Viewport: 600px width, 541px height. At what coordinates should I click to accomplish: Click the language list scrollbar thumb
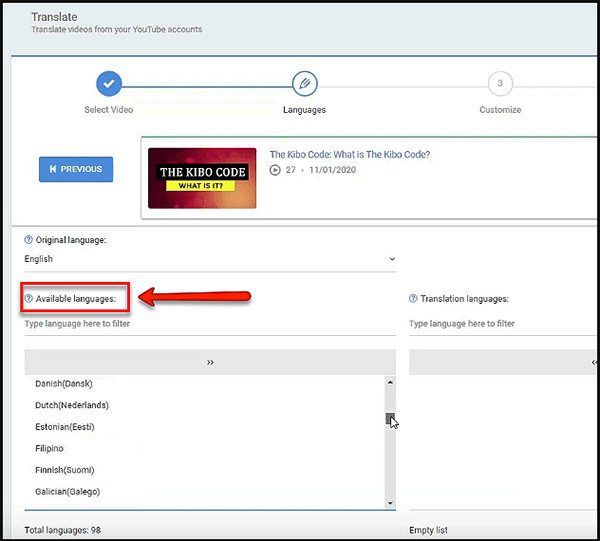(x=390, y=419)
